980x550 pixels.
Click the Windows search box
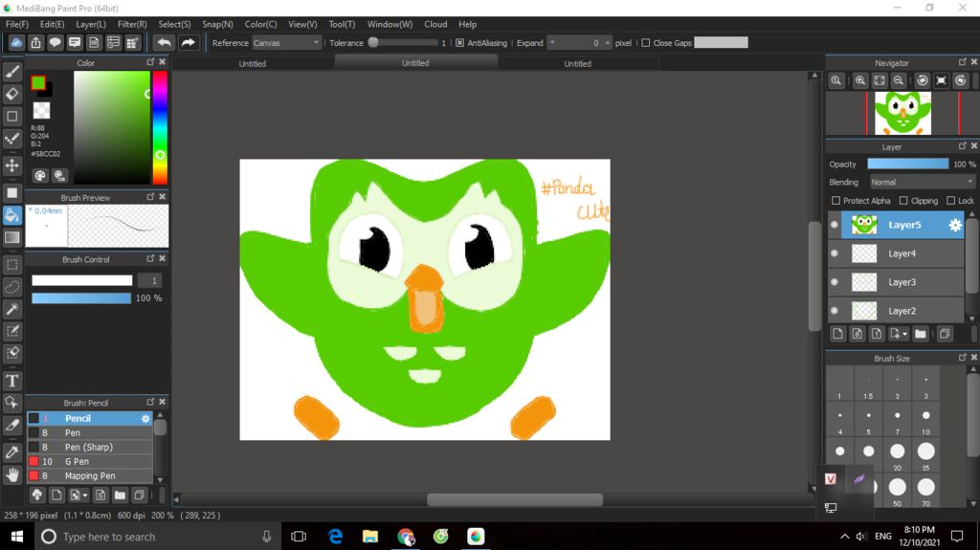click(x=154, y=537)
